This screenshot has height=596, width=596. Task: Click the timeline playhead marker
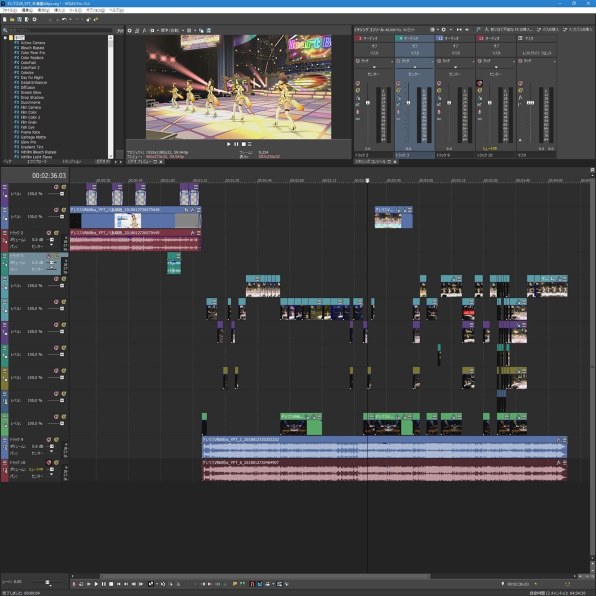(367, 181)
